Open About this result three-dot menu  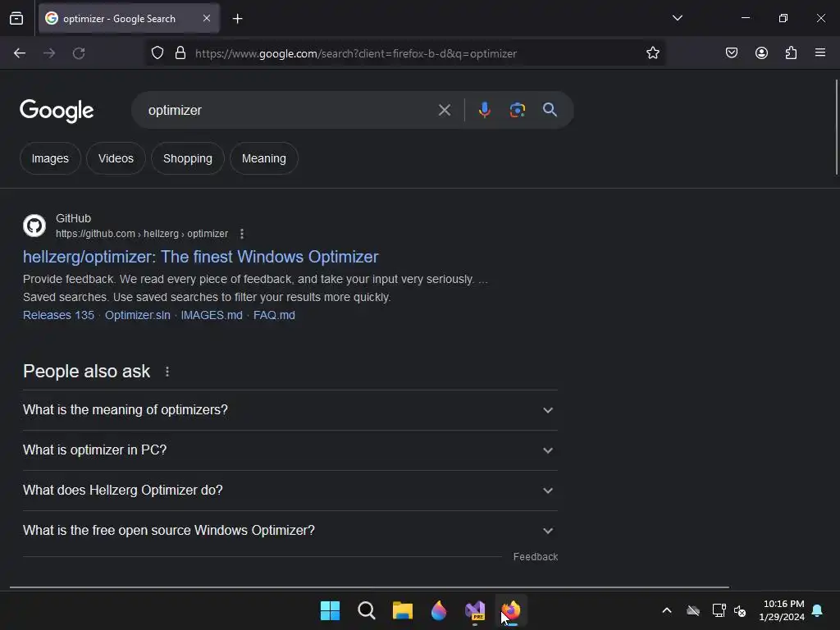(x=242, y=234)
